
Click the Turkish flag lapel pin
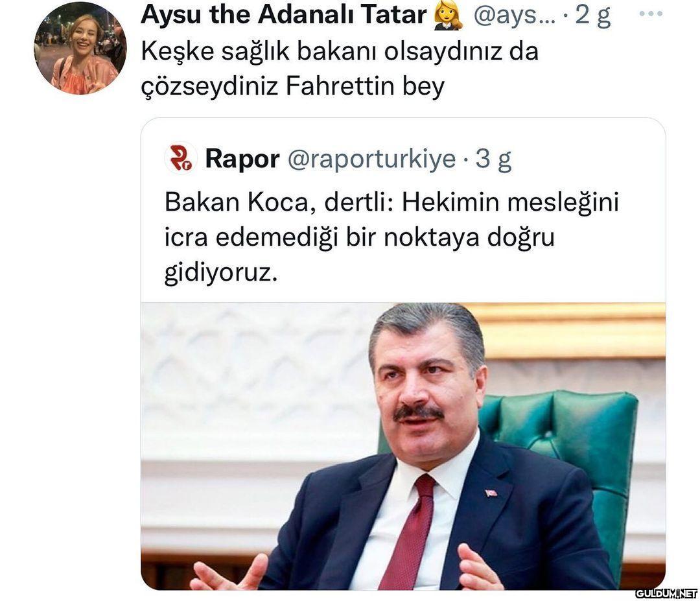coord(491,493)
